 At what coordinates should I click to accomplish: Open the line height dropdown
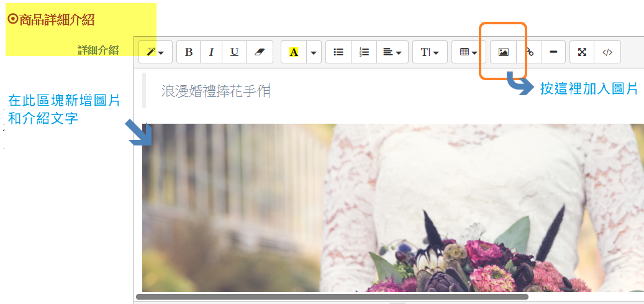430,52
